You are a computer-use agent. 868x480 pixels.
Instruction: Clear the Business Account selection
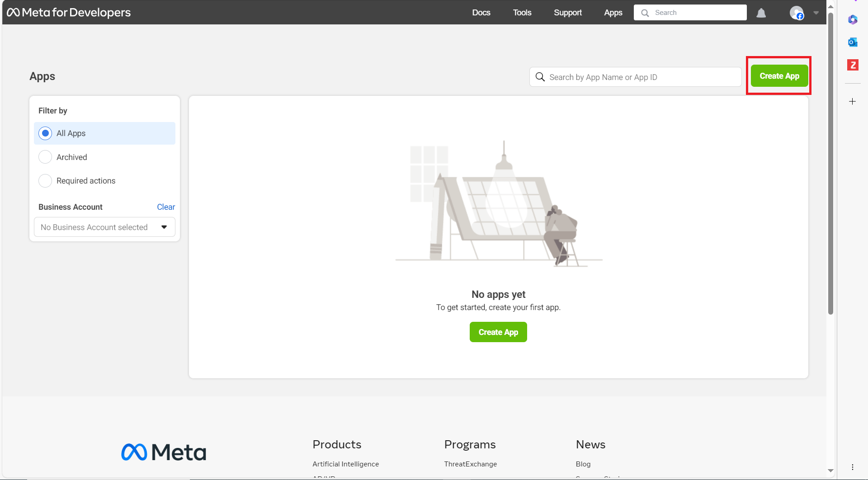point(166,207)
